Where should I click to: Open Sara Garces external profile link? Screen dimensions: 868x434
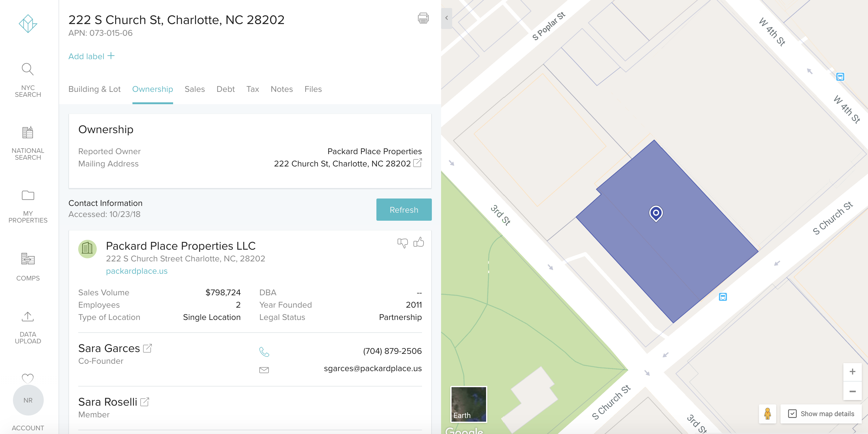148,348
